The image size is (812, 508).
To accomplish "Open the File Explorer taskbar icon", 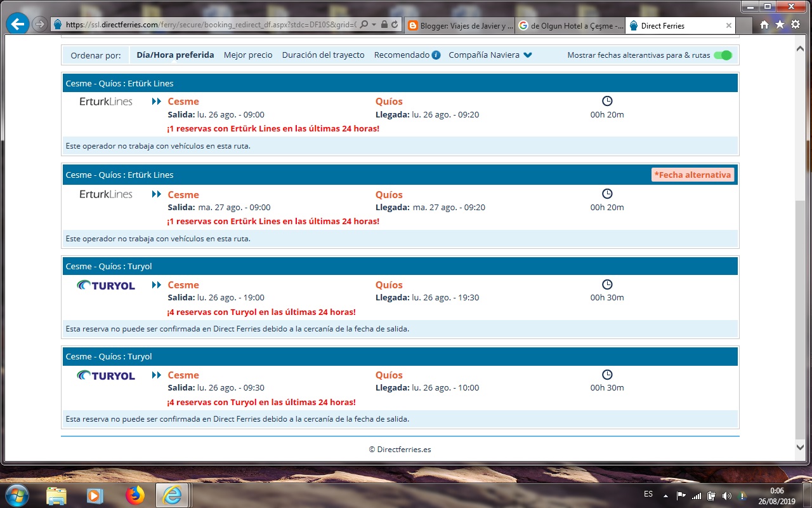I will point(56,495).
